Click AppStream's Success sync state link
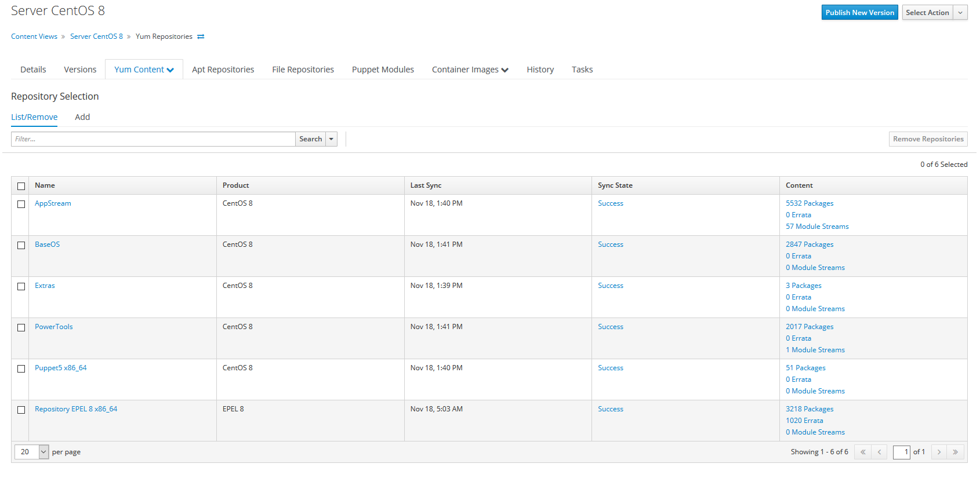Viewport: 980px width, 478px height. coord(611,203)
